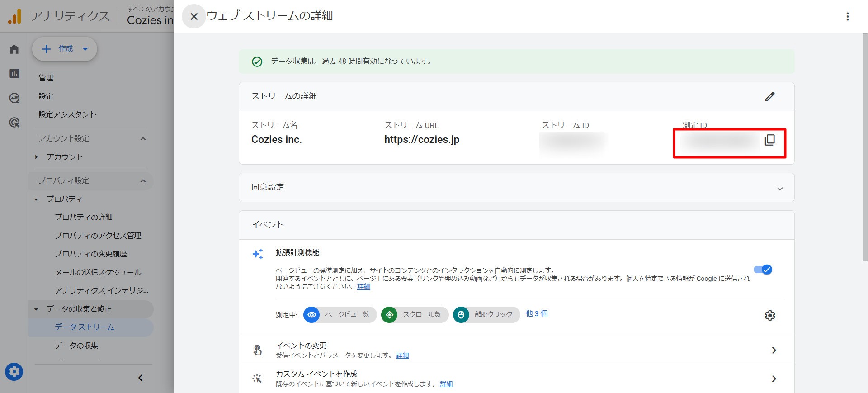Click the ページビュー数 eye icon chip
This screenshot has width=868, height=393.
[x=340, y=314]
